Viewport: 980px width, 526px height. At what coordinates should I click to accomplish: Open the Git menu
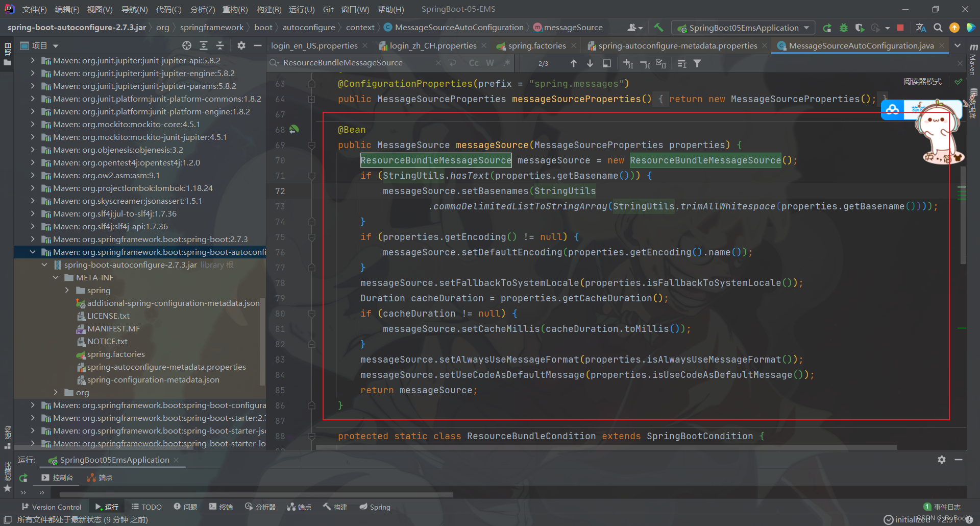[328, 9]
